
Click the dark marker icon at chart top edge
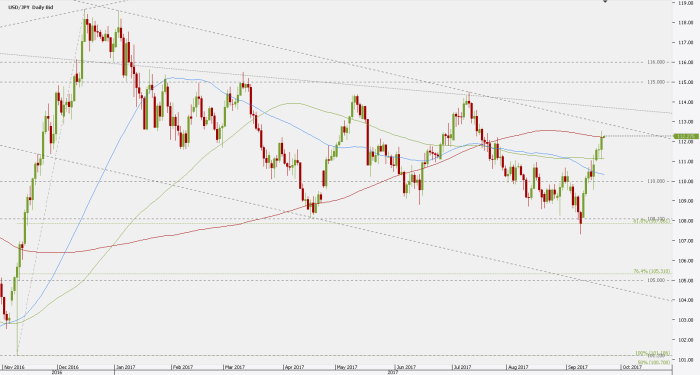605,1
